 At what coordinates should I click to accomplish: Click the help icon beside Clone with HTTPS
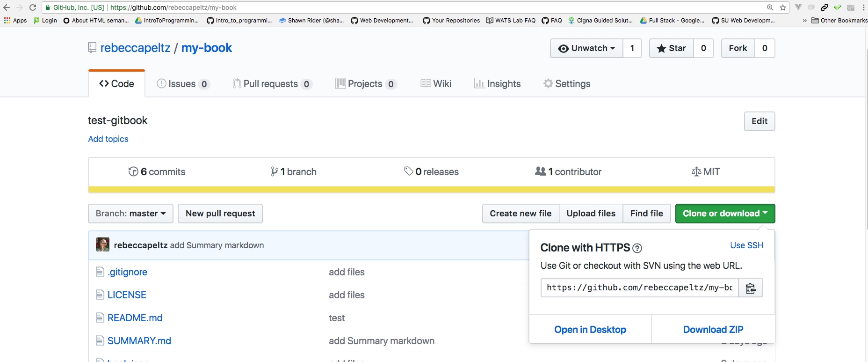[x=637, y=248]
